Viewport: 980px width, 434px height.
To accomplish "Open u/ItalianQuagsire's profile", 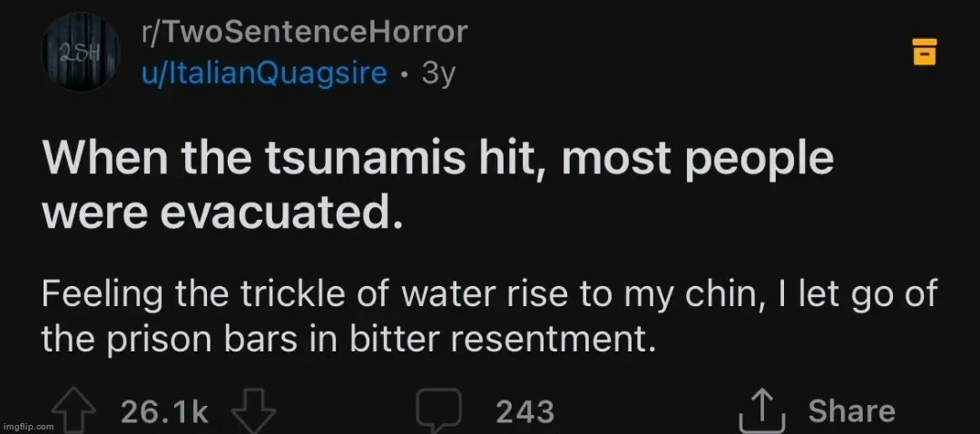I will [x=265, y=74].
